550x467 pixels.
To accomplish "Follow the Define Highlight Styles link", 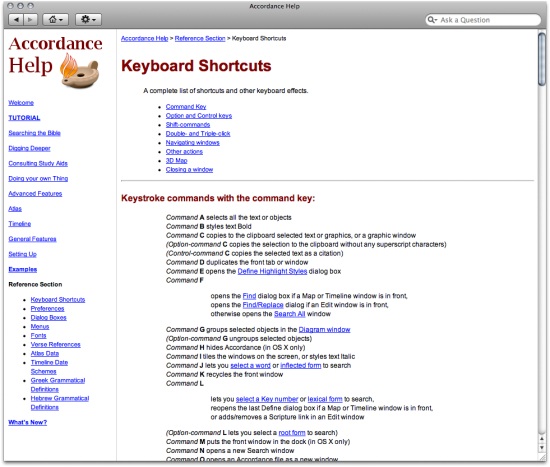I will (x=272, y=271).
